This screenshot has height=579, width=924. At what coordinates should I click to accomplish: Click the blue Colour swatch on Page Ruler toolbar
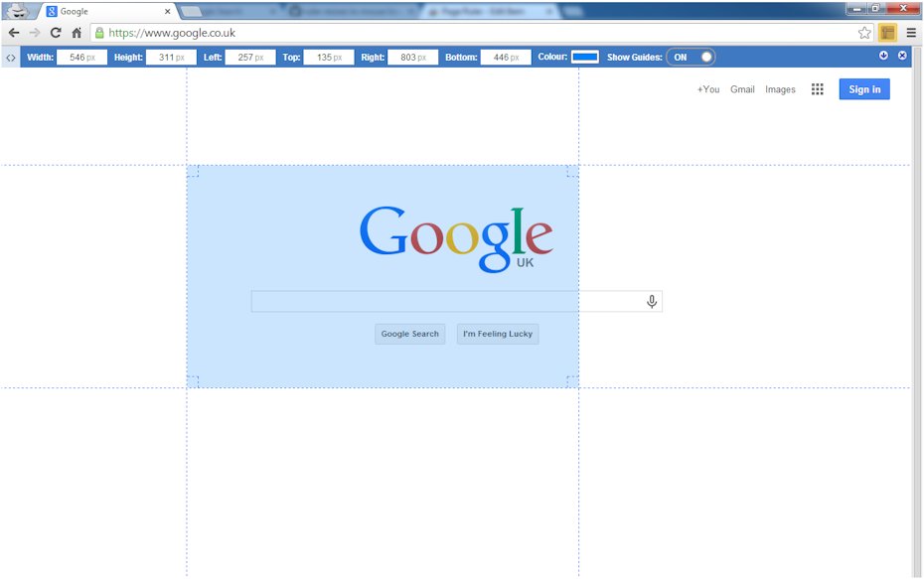point(583,57)
